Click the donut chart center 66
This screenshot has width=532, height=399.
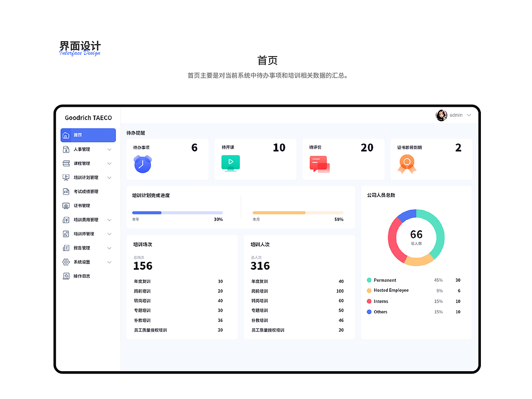(416, 235)
